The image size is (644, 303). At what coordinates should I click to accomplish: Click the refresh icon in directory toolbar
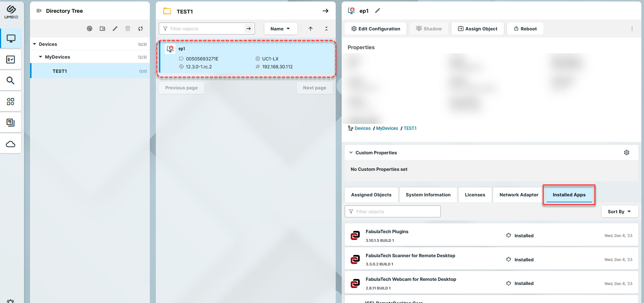click(x=140, y=29)
